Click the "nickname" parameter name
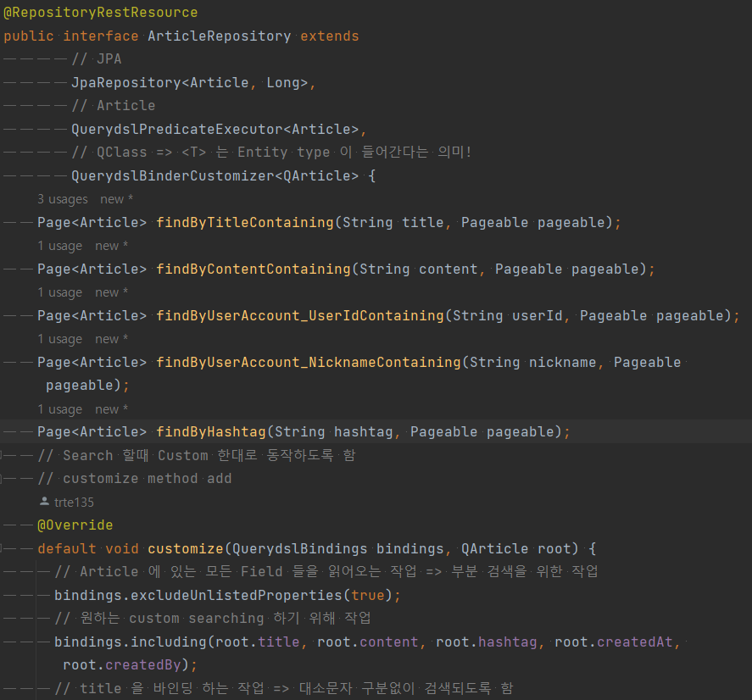The height and width of the screenshot is (700, 752). pos(562,362)
